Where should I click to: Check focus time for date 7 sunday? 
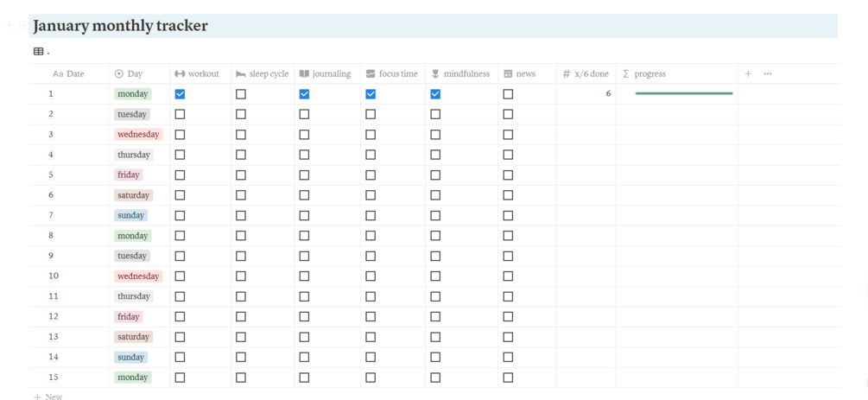point(371,215)
